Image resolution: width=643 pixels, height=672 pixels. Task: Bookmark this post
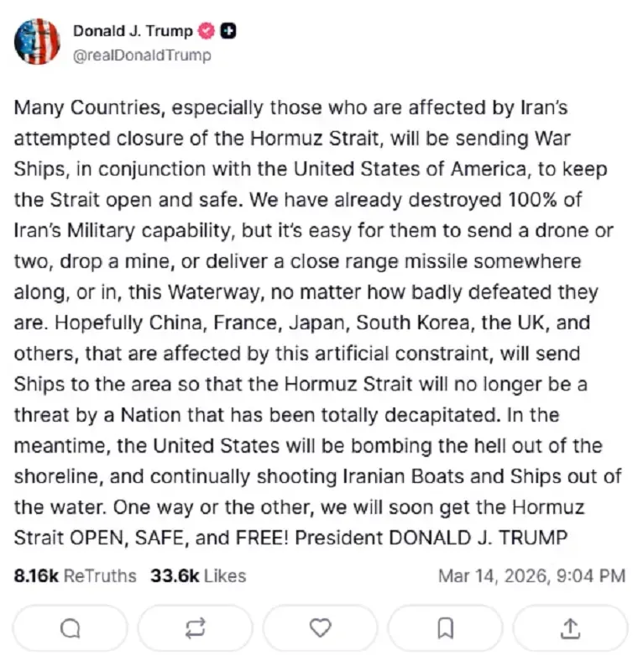pyautogui.click(x=446, y=627)
